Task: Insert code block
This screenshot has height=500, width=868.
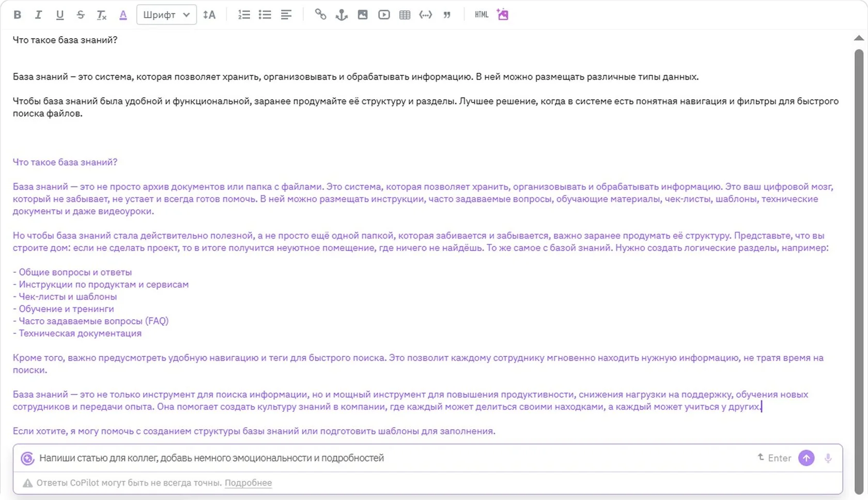Action: point(426,15)
